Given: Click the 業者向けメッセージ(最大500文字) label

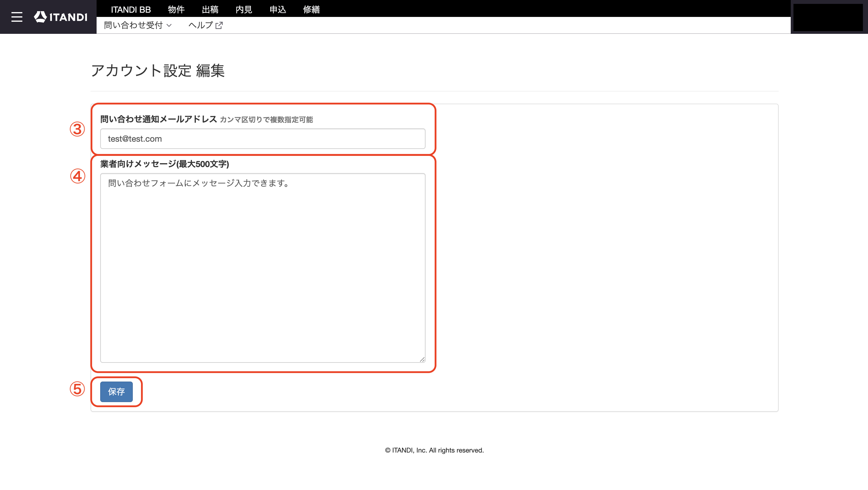Looking at the screenshot, I should 165,164.
